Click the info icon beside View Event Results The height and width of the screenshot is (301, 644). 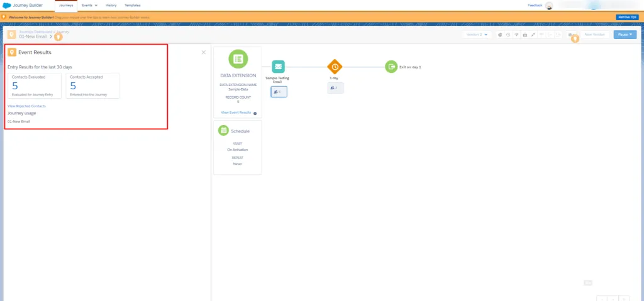pyautogui.click(x=255, y=113)
